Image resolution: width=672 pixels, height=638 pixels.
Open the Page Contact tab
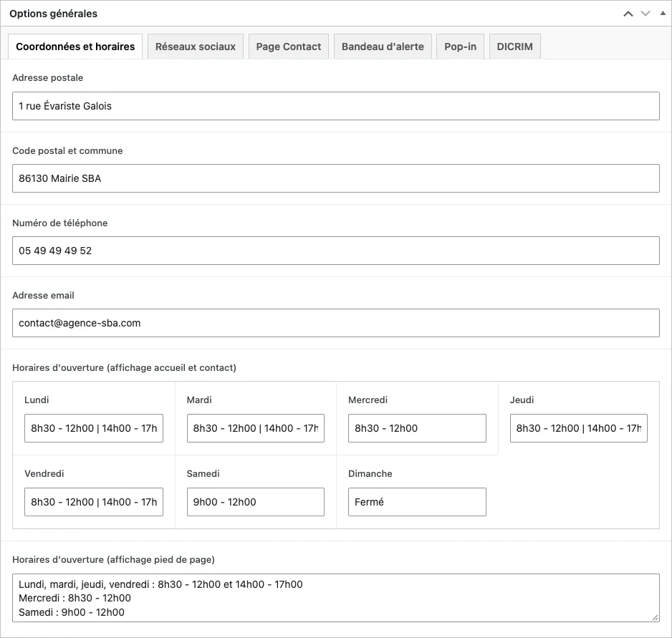(289, 47)
